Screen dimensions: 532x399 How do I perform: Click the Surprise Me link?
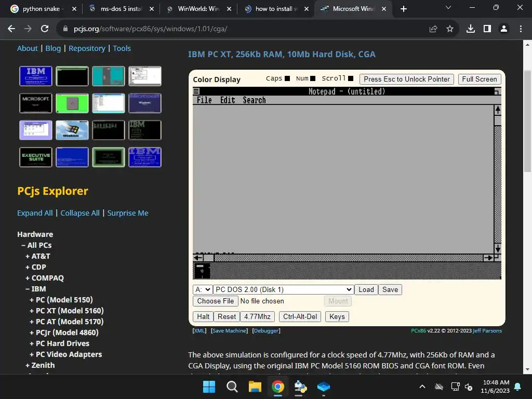pos(128,213)
